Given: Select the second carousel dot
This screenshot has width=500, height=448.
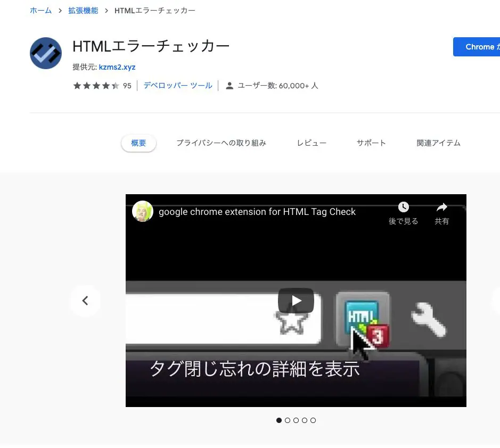Looking at the screenshot, I should click(288, 420).
